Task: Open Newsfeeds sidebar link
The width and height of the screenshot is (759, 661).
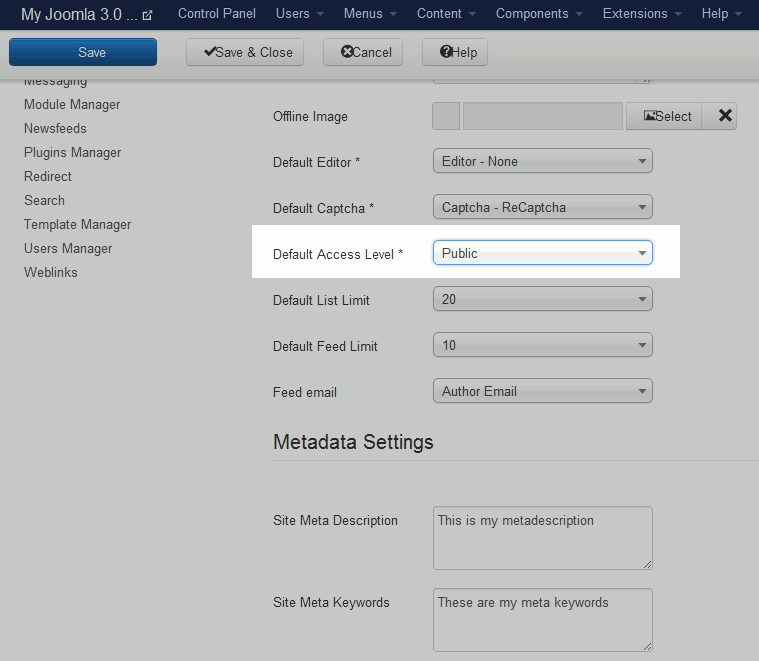Action: click(55, 128)
